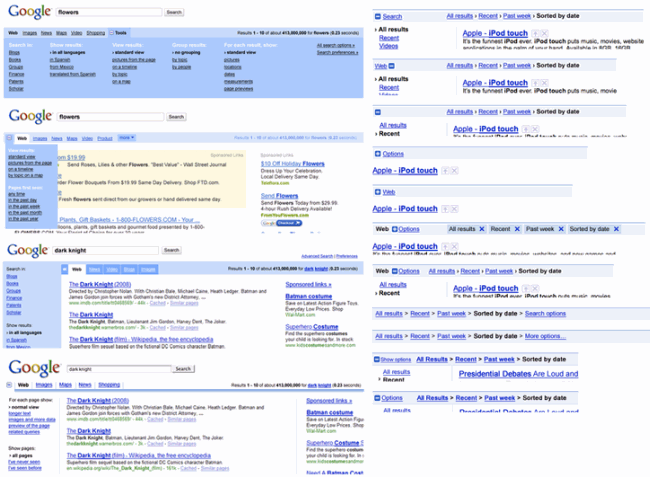Remove the iPod touch result below the plus Web bar
Viewport: 650px width, 477px height.
[454, 209]
